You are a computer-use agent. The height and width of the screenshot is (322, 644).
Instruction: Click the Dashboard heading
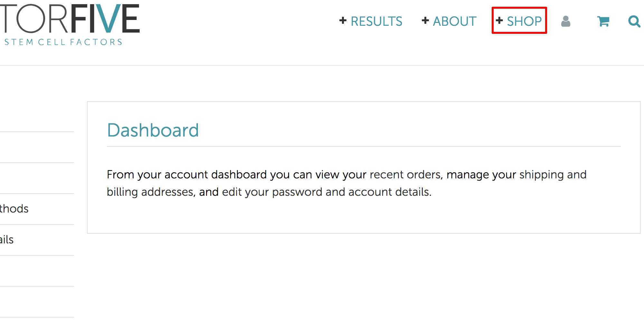153,130
